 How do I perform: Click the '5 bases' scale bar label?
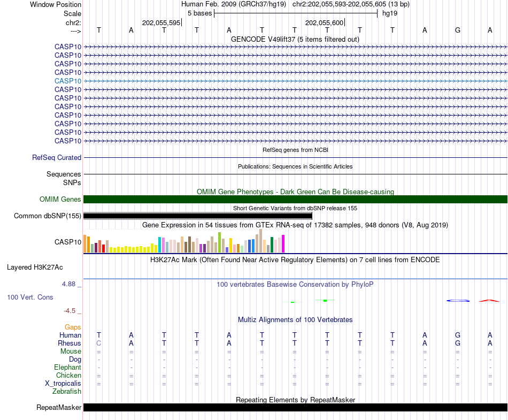click(199, 13)
